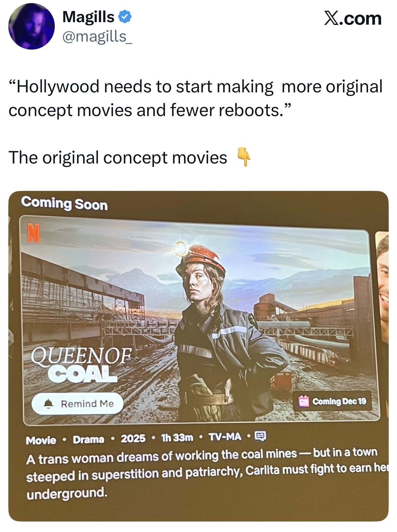Open the @magills_ handle link
This screenshot has height=532, width=397.
point(97,37)
